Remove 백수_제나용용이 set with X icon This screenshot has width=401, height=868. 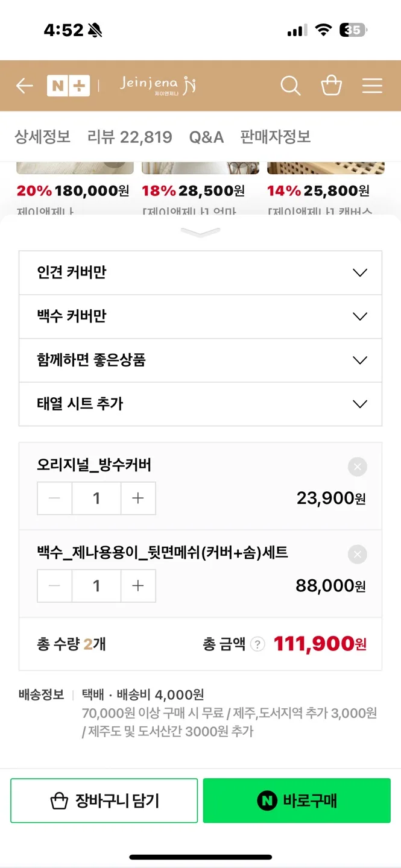358,554
